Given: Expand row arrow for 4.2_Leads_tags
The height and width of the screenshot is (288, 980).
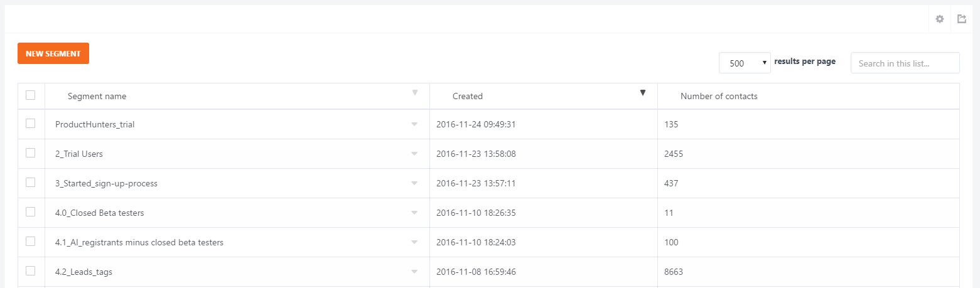Looking at the screenshot, I should (414, 272).
